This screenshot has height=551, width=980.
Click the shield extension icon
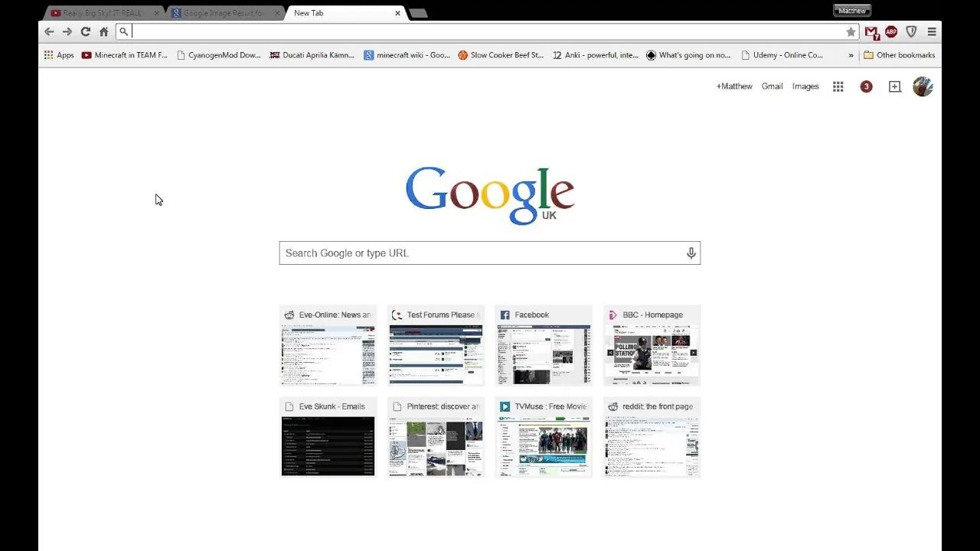[x=911, y=31]
